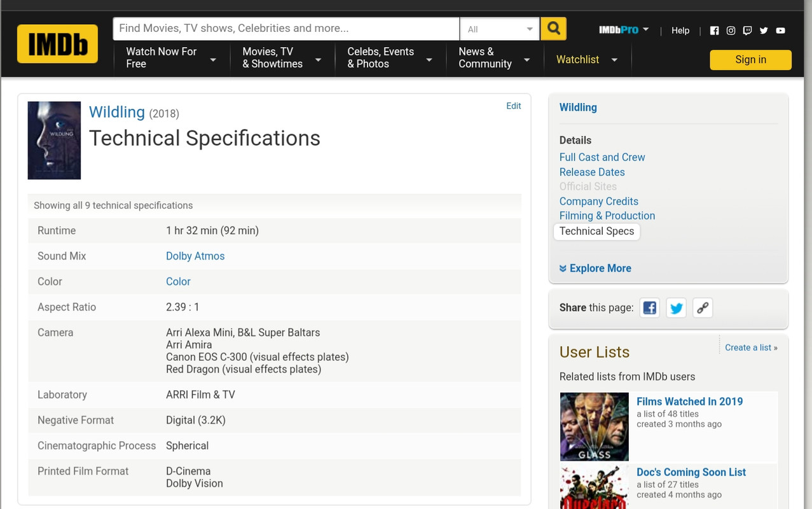Open the Watchlist dropdown
This screenshot has width=812, height=509.
click(x=587, y=60)
